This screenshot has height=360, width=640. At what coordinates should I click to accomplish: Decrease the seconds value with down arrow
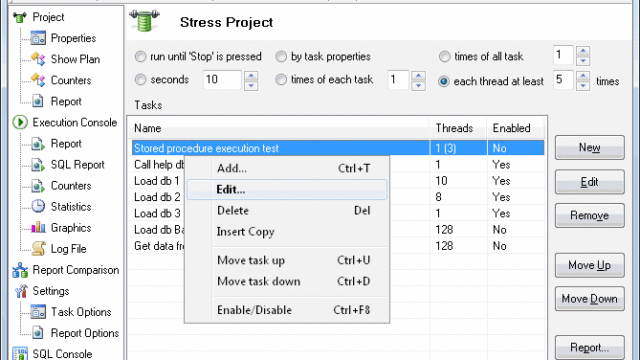tap(251, 86)
